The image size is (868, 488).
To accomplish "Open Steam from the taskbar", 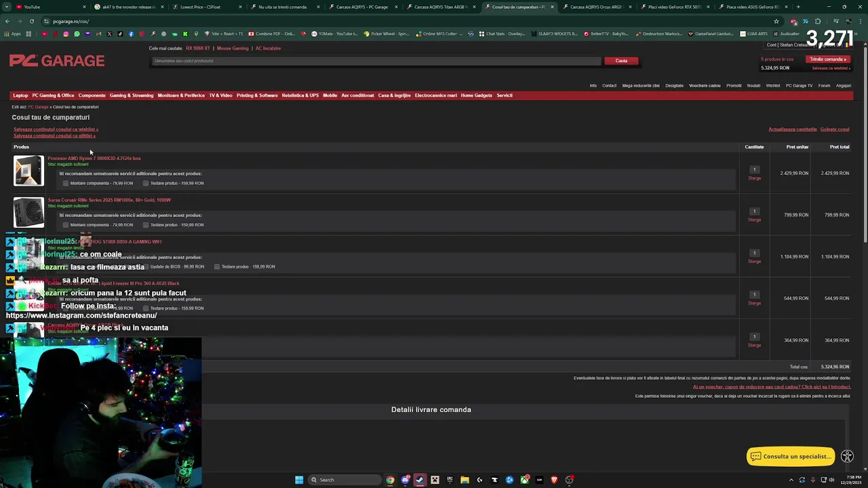I will [x=420, y=480].
